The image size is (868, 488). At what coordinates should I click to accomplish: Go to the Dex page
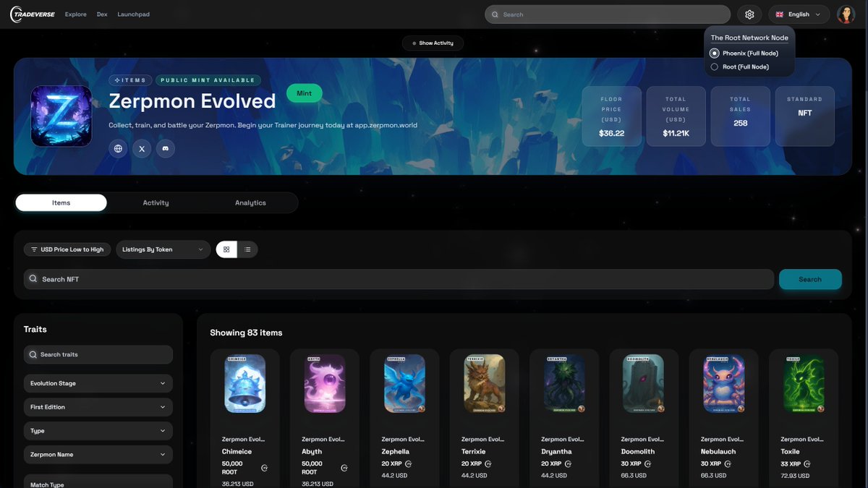pyautogui.click(x=102, y=14)
